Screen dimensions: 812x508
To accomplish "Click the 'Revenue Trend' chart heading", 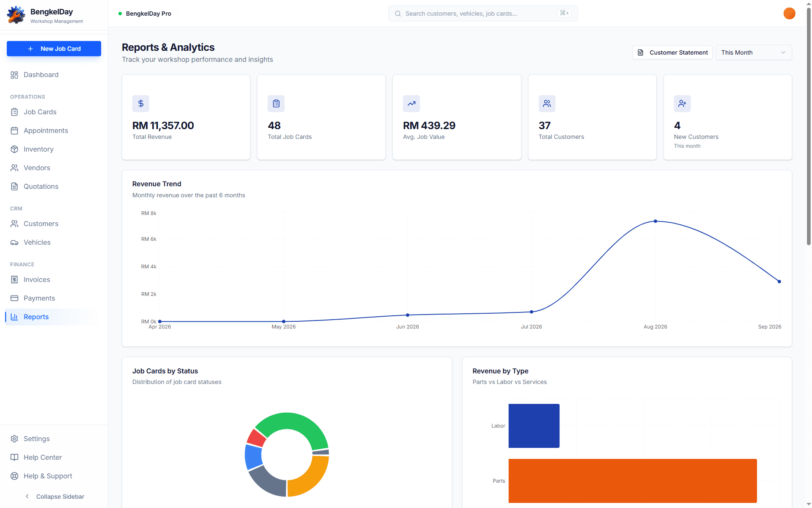I will (157, 184).
